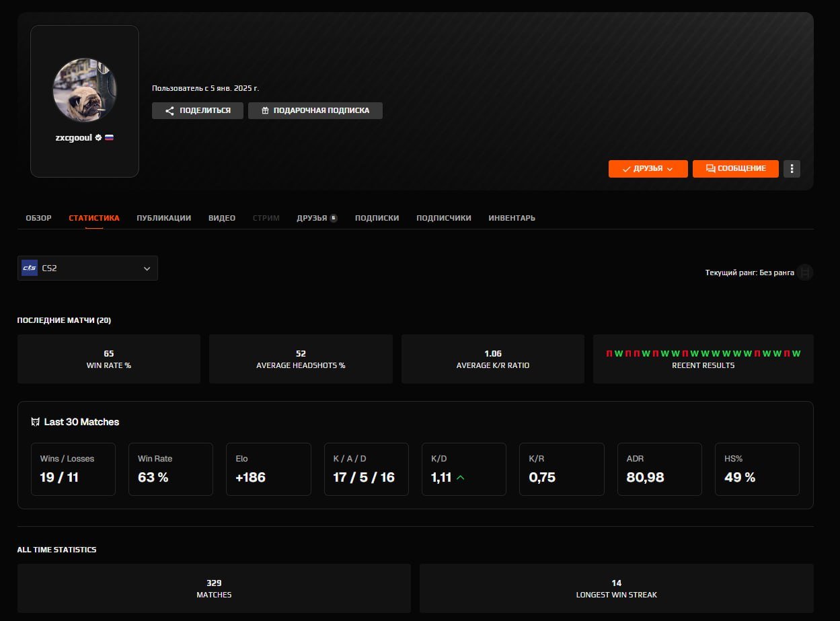Click the Russian flag icon beside username
The height and width of the screenshot is (621, 840).
109,137
